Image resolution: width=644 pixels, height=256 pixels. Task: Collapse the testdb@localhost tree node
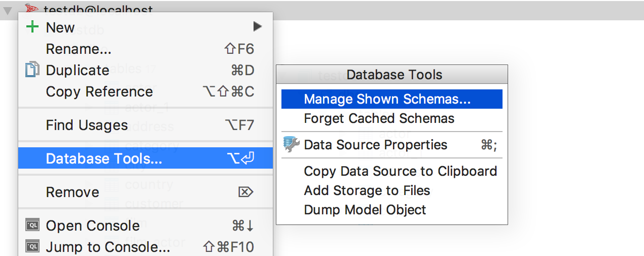click(8, 11)
